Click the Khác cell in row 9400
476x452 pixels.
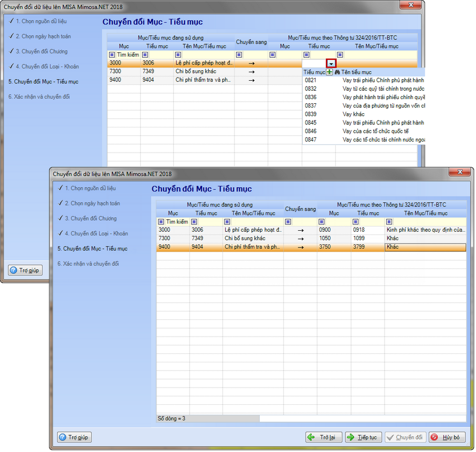(x=424, y=247)
